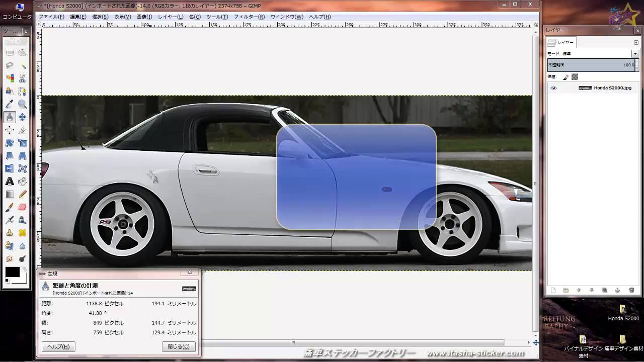Open the 選択(S) menu
This screenshot has height=362, width=644.
pos(100,17)
